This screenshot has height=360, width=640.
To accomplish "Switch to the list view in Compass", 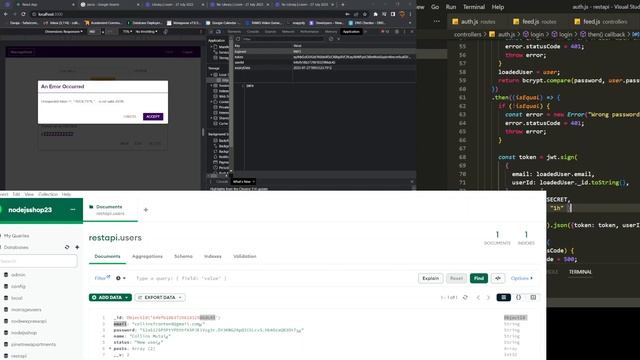I will point(503,297).
